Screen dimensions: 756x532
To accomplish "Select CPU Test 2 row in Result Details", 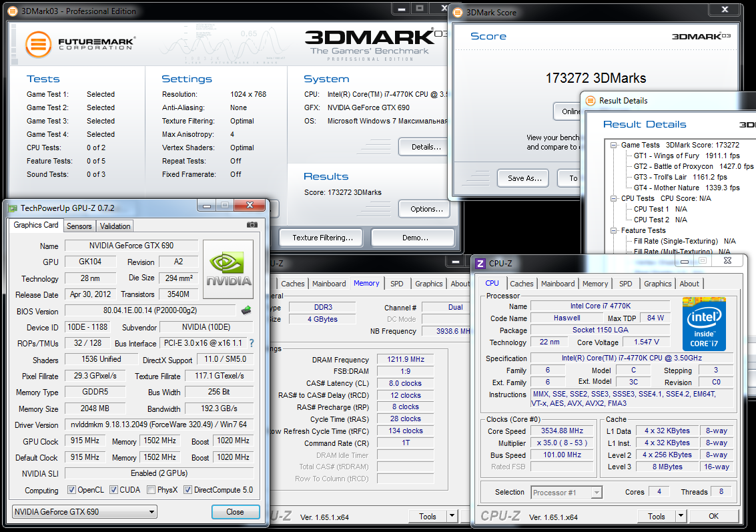I will (660, 220).
